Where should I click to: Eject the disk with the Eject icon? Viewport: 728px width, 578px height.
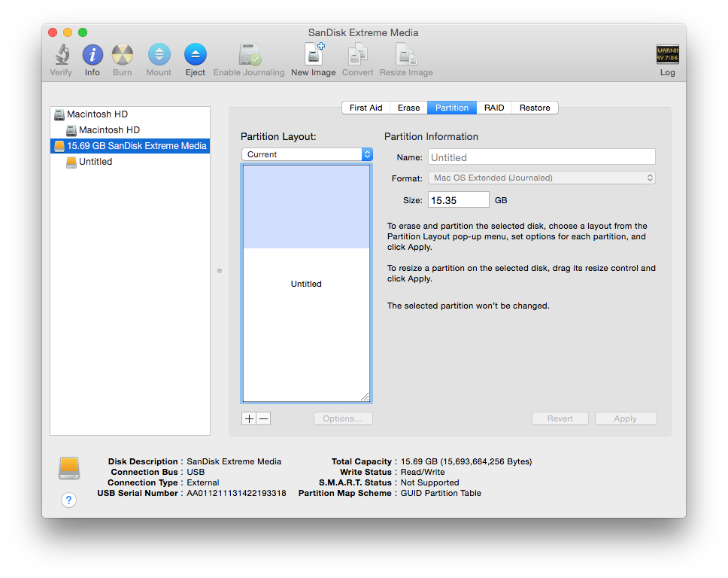click(x=196, y=55)
